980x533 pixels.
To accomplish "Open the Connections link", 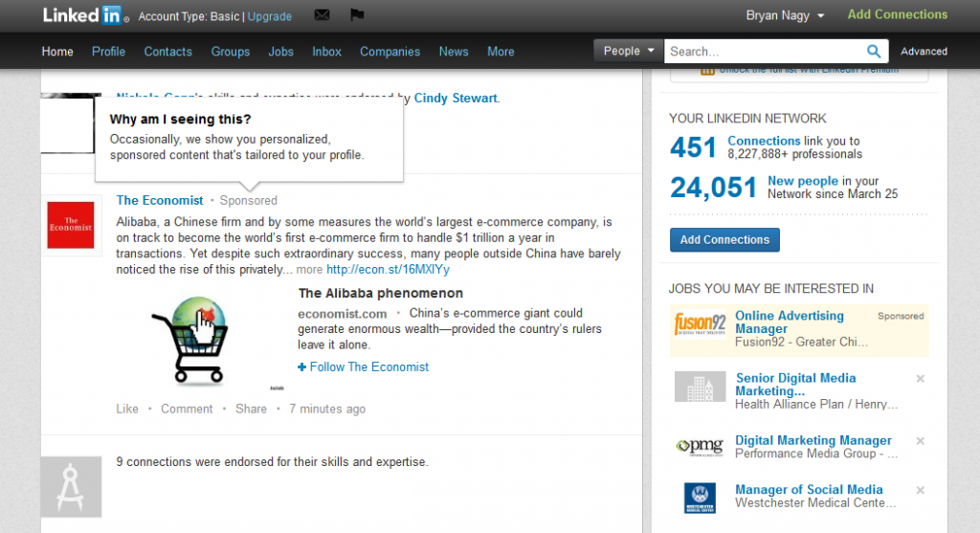I will point(764,142).
